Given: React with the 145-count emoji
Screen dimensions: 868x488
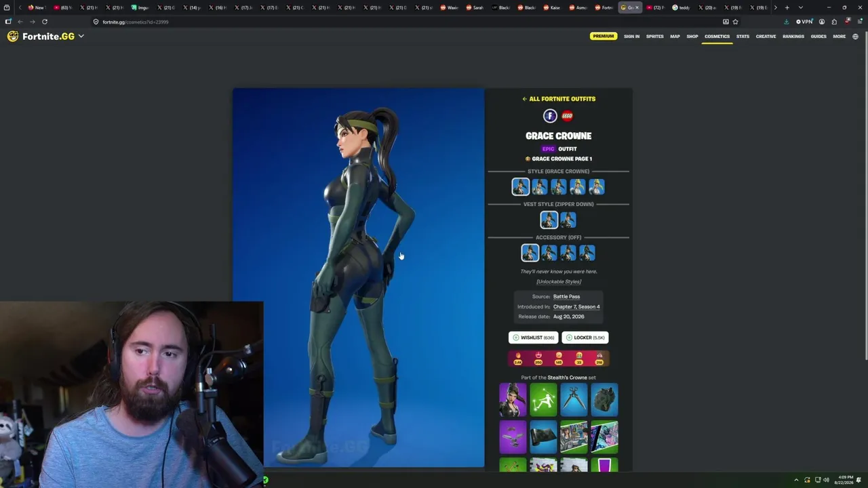Looking at the screenshot, I should click(559, 358).
